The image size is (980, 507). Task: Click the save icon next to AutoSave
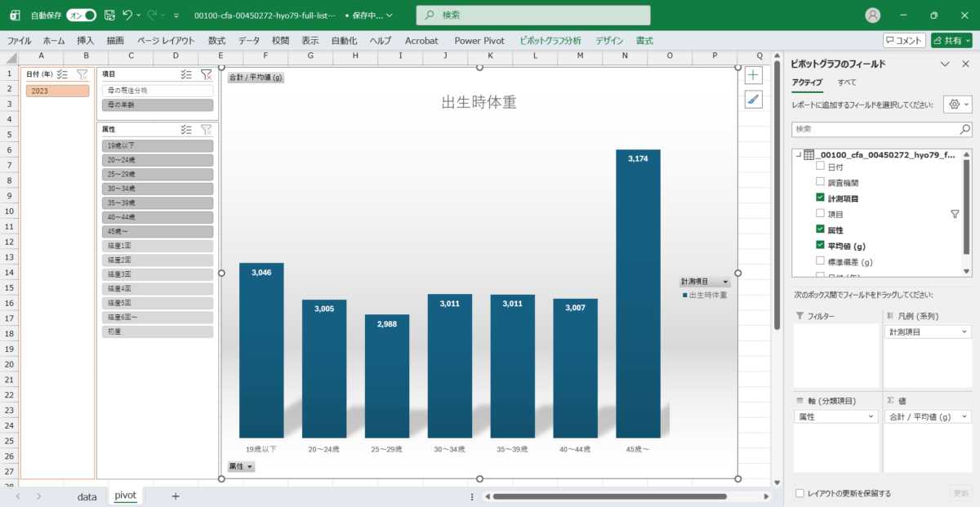tap(108, 16)
